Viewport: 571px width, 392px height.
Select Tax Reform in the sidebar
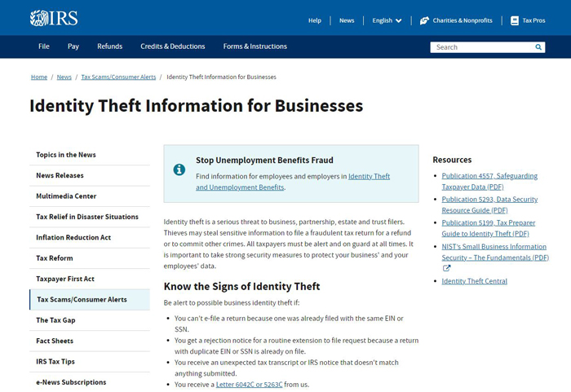tap(90, 258)
